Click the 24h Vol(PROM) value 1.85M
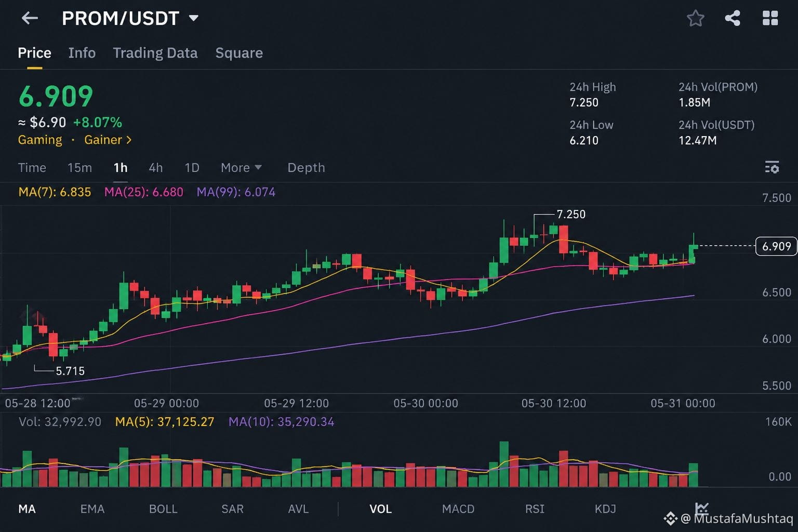798x532 pixels. click(694, 102)
